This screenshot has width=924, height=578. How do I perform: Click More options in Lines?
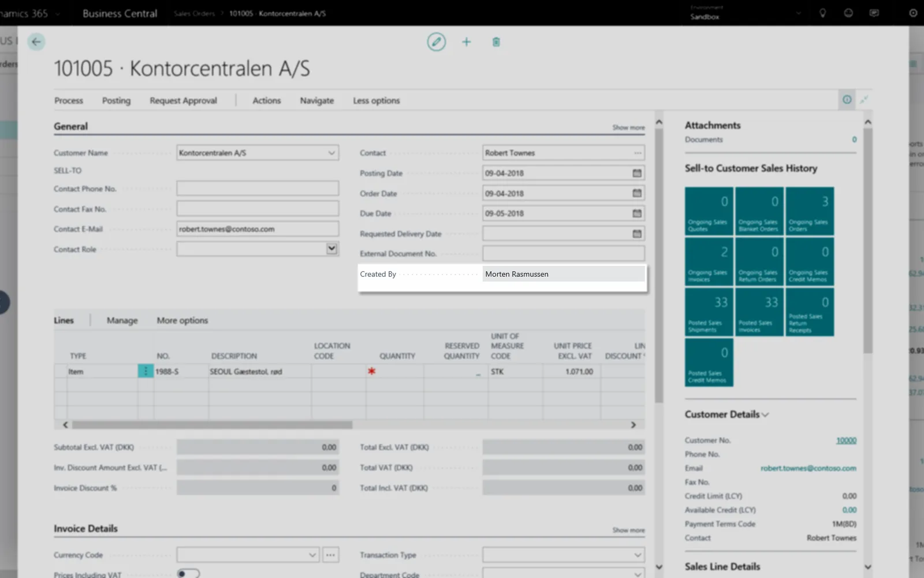[x=182, y=320]
